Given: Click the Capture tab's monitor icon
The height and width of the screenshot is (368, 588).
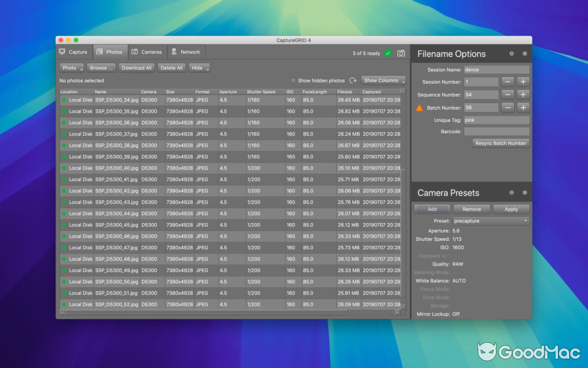Looking at the screenshot, I should pyautogui.click(x=62, y=52).
